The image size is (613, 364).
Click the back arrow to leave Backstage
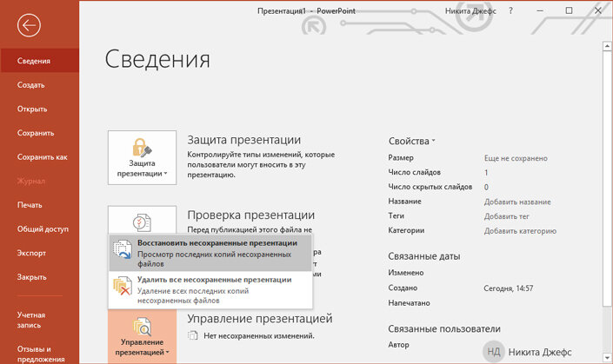click(x=29, y=25)
